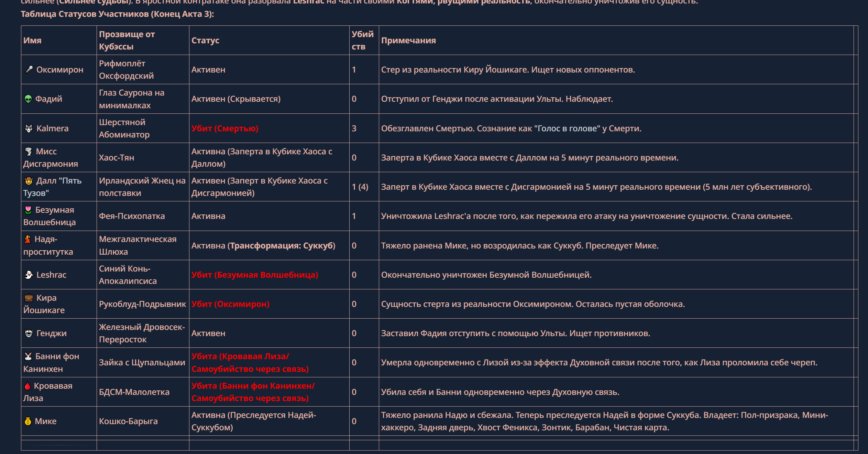Click the robot emoji beside Генджи
The image size is (868, 454).
(x=29, y=333)
